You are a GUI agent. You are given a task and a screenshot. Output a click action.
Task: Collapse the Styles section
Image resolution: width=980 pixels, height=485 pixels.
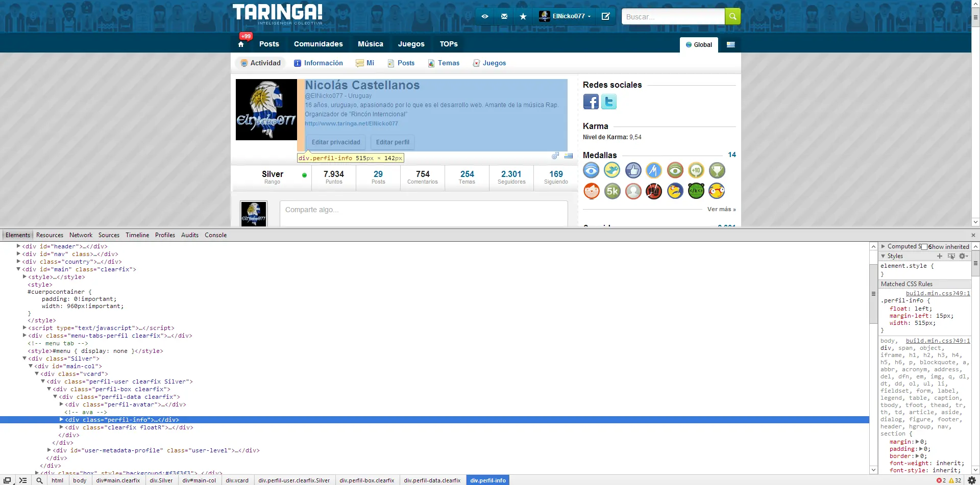[883, 256]
